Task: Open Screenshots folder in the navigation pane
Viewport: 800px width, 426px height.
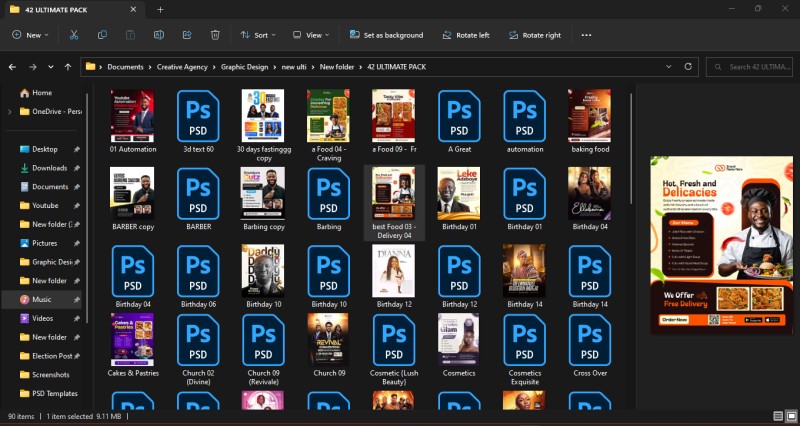Action: click(x=51, y=374)
